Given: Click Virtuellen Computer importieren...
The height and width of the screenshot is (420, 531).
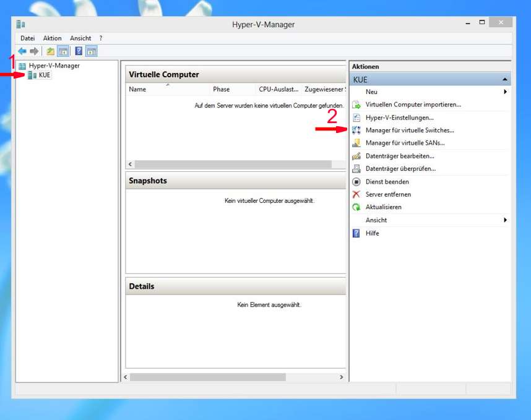Looking at the screenshot, I should [413, 105].
